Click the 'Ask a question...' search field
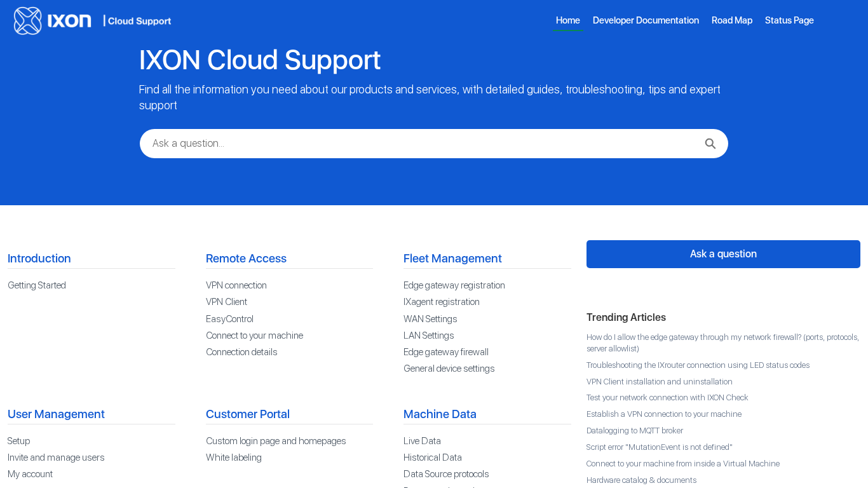 pos(434,144)
